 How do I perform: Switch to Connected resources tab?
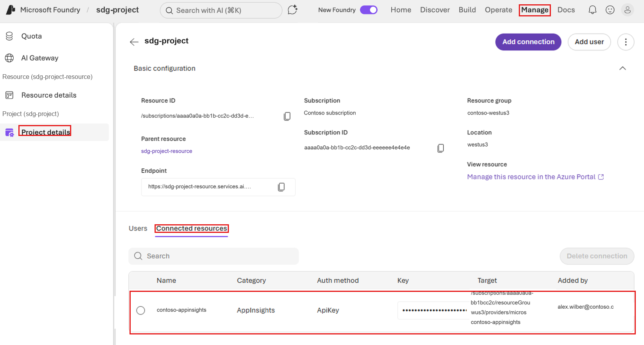click(x=192, y=229)
